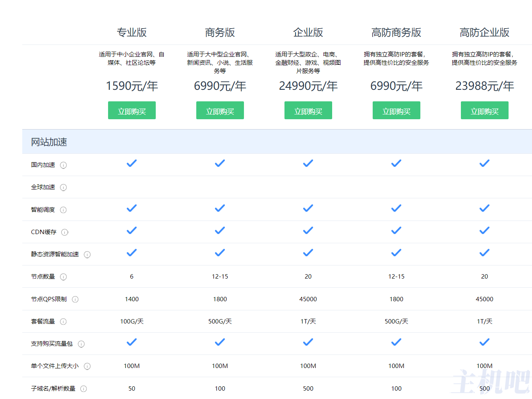
Task: Buy the 高防企业版 plan
Action: [x=485, y=110]
